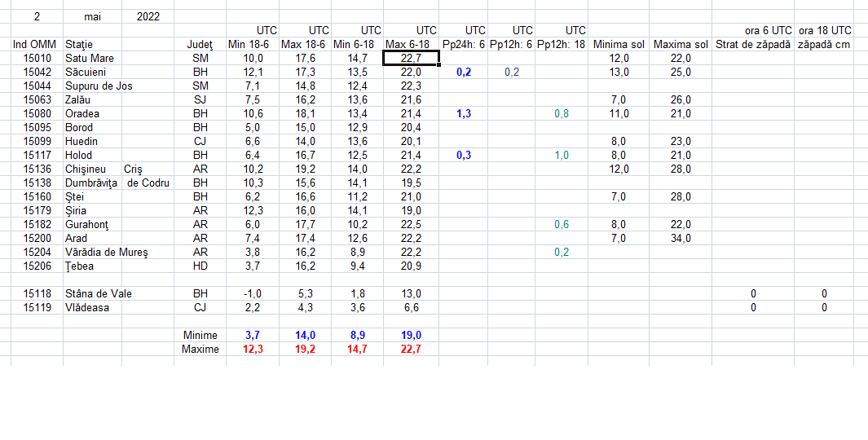This screenshot has height=440, width=868.
Task: Click the ora 18 UTC cell
Action: [824, 30]
